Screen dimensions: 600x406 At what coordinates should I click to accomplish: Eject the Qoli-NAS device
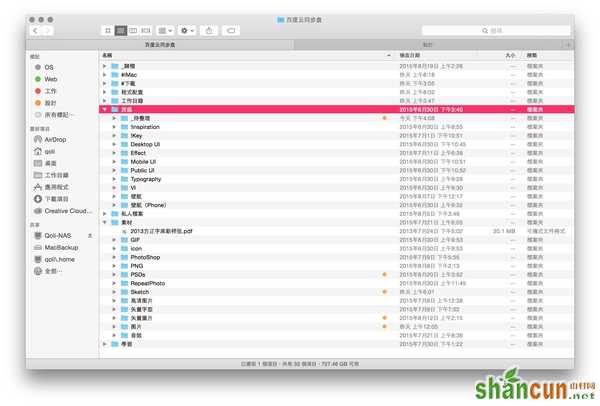pos(90,236)
